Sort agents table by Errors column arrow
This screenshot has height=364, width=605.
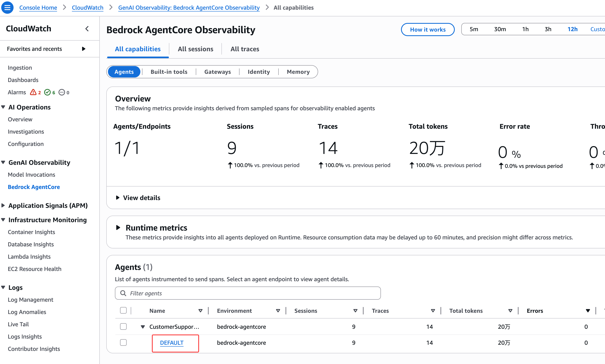(x=588, y=311)
